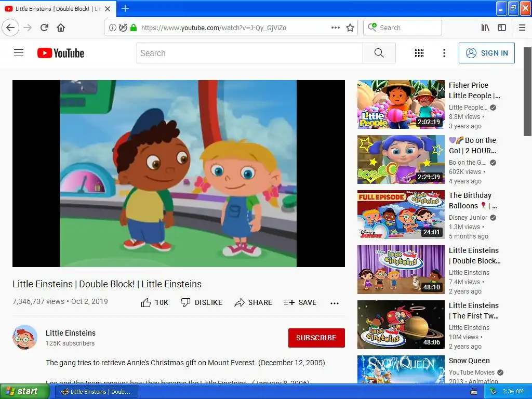Close the Little Einsteins browser tab
This screenshot has width=532, height=399.
tap(108, 9)
